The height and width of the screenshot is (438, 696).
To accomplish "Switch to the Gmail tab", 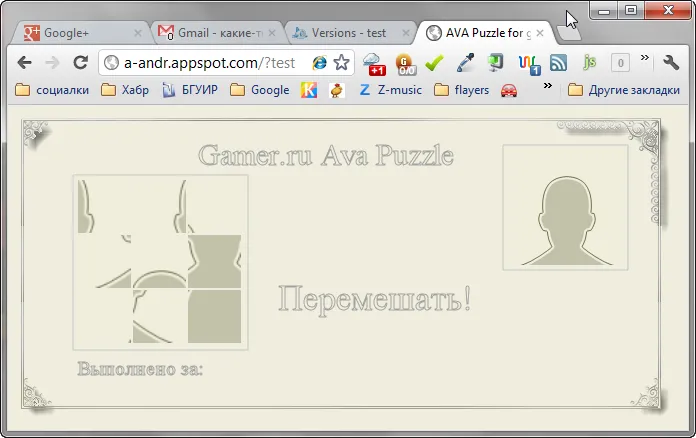I will pyautogui.click(x=217, y=33).
